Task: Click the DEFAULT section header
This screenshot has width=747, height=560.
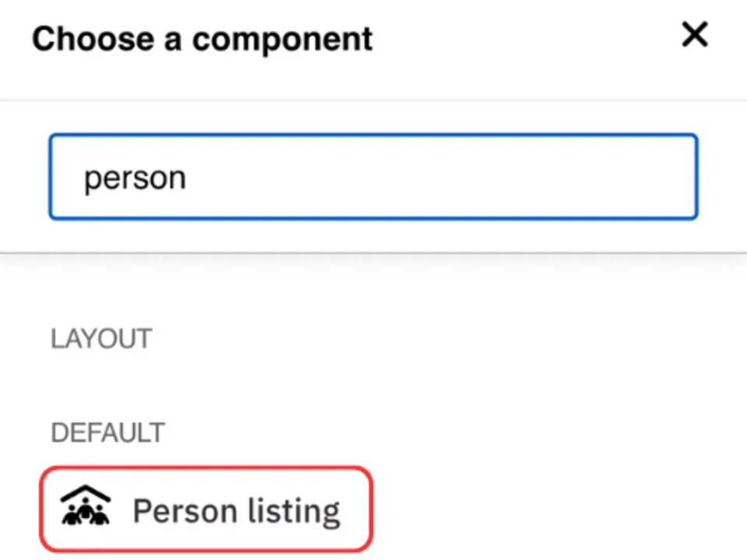Action: tap(107, 432)
